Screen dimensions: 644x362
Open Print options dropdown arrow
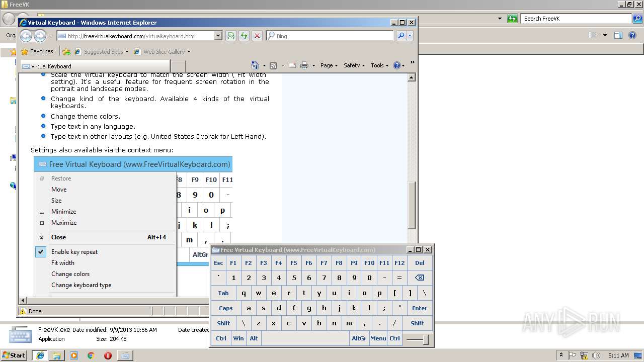[313, 65]
